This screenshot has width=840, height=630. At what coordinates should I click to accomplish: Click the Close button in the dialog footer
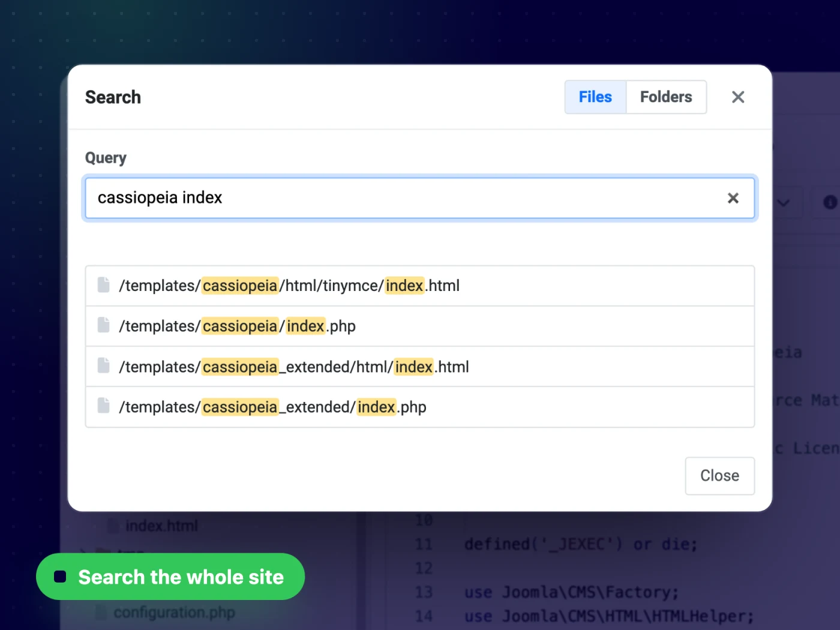pos(720,476)
